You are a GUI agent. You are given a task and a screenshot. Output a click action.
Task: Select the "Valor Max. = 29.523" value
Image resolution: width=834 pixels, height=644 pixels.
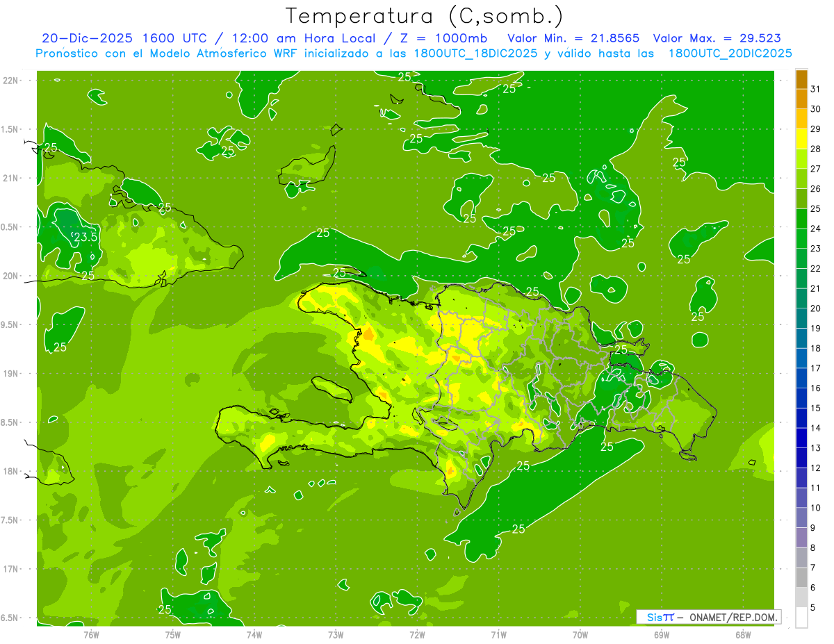[717, 39]
